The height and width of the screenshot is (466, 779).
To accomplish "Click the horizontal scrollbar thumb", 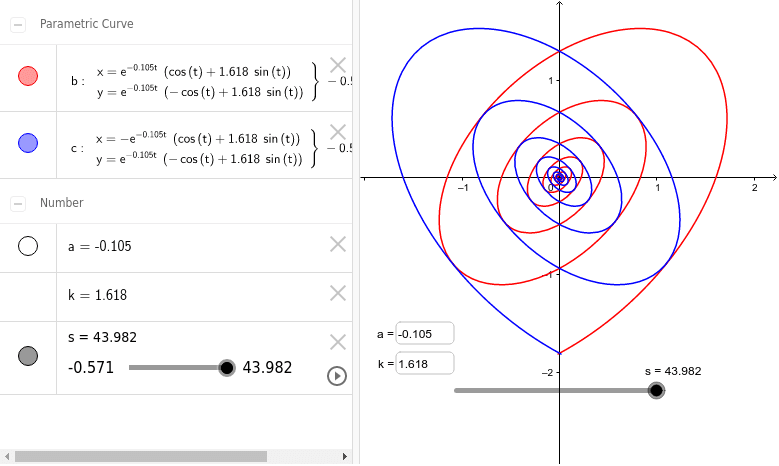I will (x=141, y=456).
